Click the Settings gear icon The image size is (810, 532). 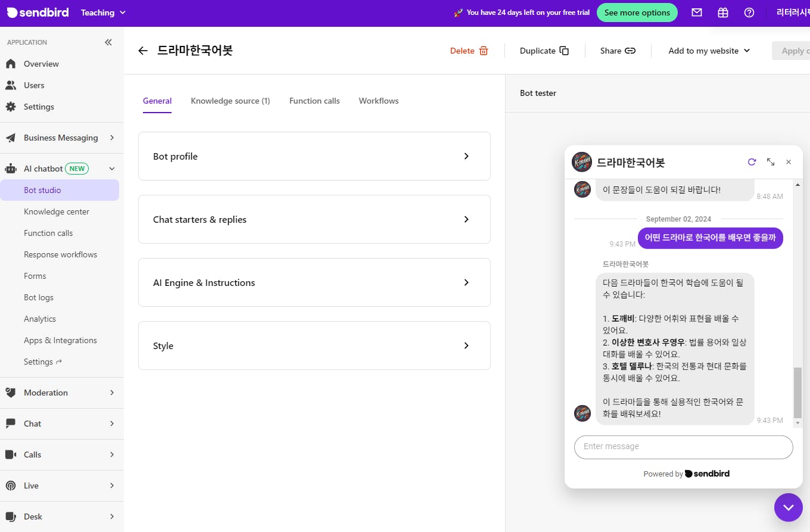click(11, 107)
